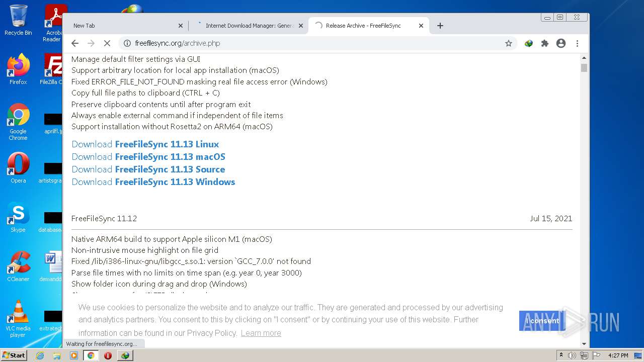Image resolution: width=644 pixels, height=362 pixels.
Task: Click the Manage default filter settings line
Action: [136, 59]
